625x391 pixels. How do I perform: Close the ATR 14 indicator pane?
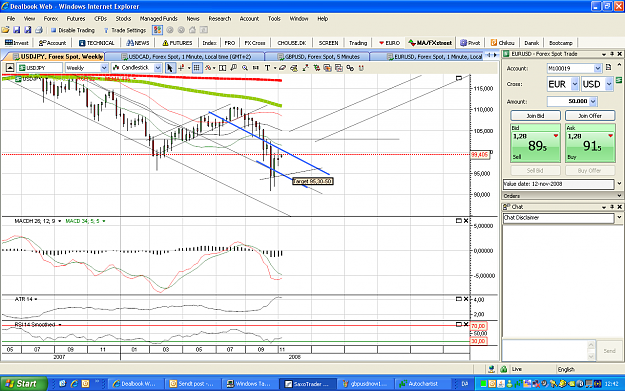coord(466,299)
